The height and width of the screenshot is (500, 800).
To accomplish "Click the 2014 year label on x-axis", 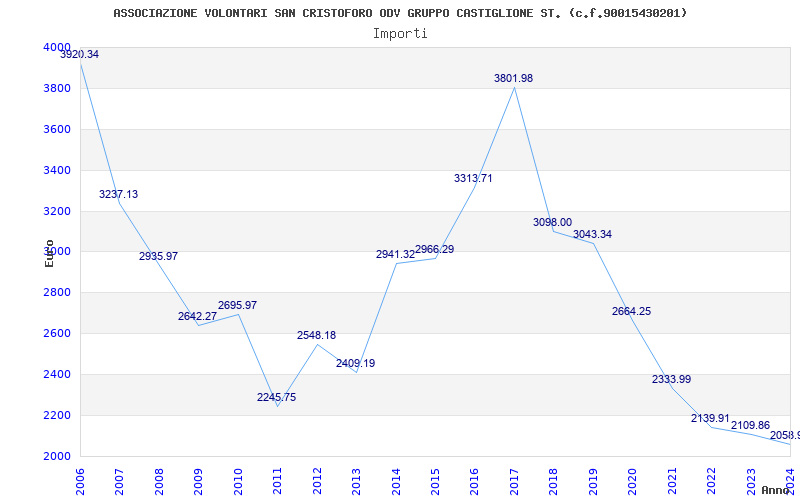I will tap(396, 481).
